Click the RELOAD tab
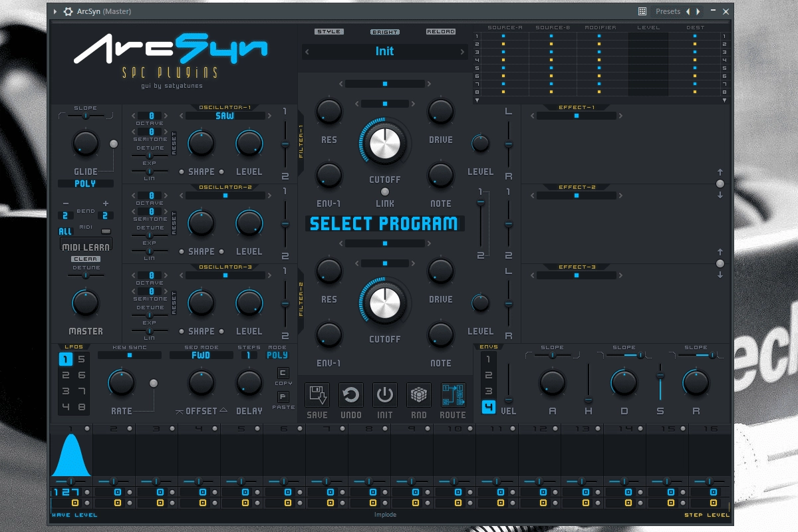798x532 pixels. coord(441,31)
